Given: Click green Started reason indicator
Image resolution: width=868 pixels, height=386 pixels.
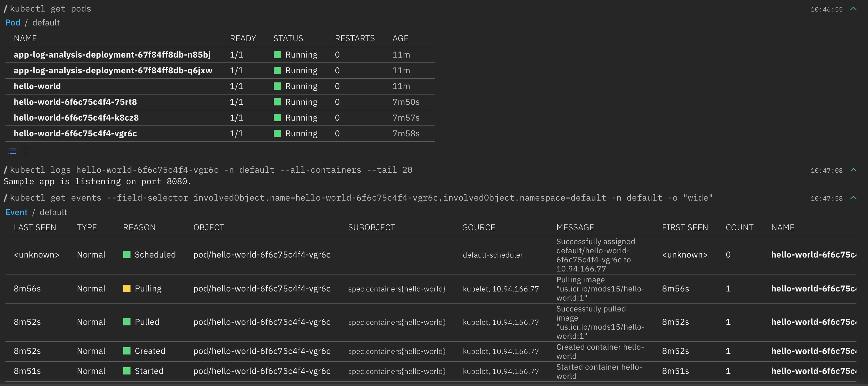Looking at the screenshot, I should (x=127, y=371).
